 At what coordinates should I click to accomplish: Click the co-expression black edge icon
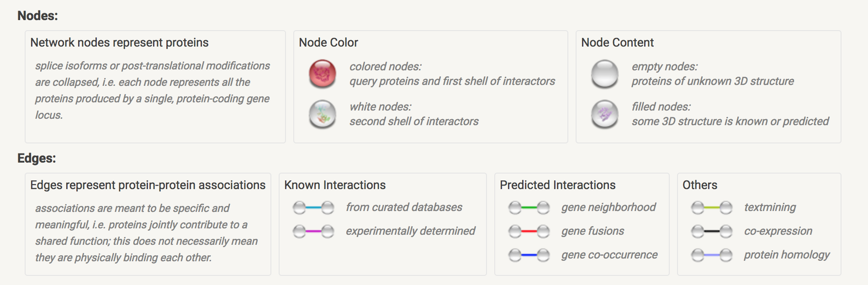point(712,232)
